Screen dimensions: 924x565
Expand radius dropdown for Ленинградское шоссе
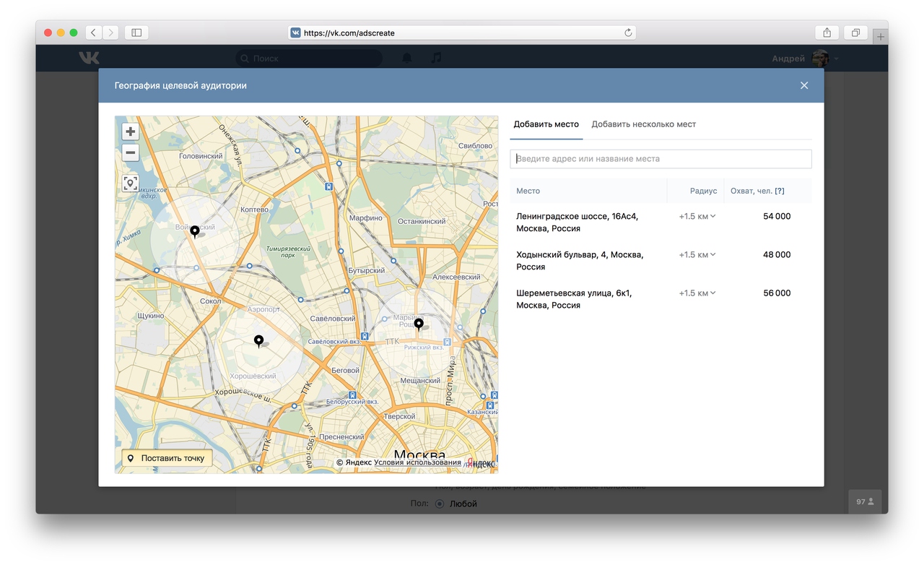[697, 216]
